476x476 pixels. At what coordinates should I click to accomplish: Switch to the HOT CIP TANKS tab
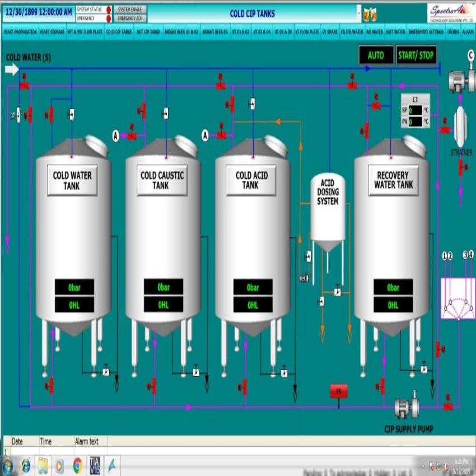(x=148, y=32)
